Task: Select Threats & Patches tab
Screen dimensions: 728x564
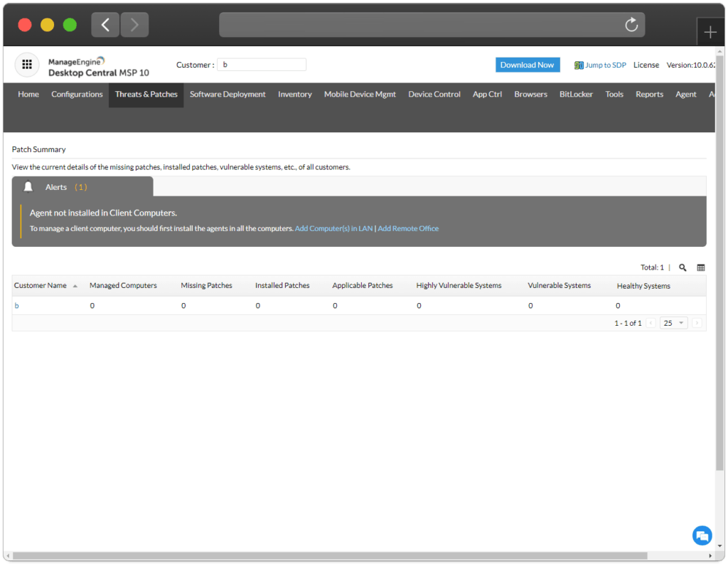Action: click(146, 95)
